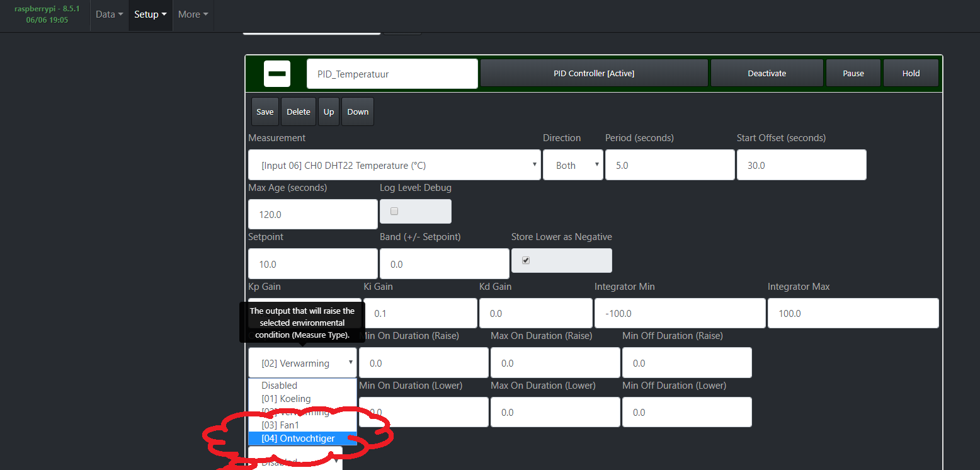This screenshot has width=980, height=470.
Task: Click the Ki Gain field
Action: [420, 313]
